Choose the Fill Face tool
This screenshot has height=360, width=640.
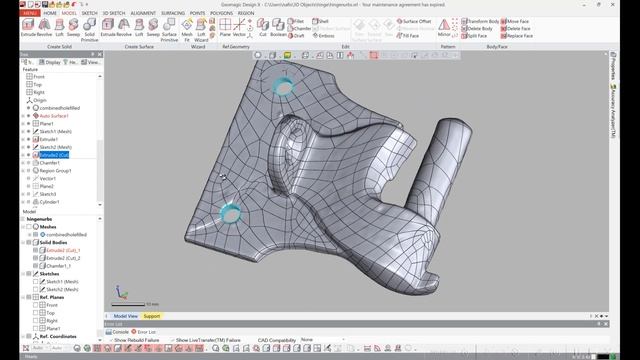tap(408, 36)
